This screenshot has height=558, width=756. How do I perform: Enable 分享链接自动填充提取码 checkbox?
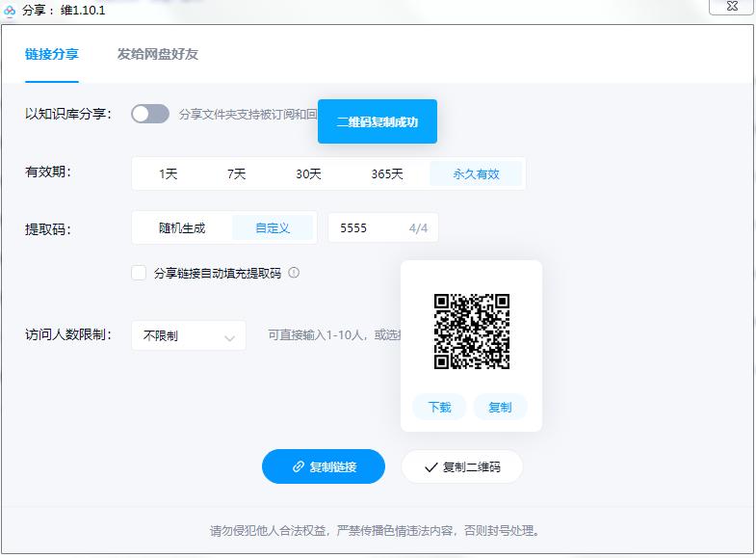click(139, 273)
